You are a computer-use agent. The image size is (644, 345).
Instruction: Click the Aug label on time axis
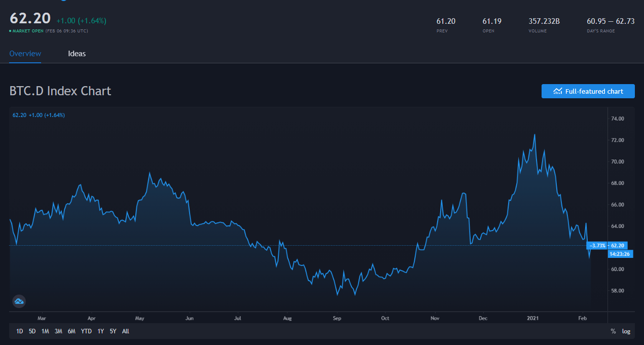tap(288, 318)
